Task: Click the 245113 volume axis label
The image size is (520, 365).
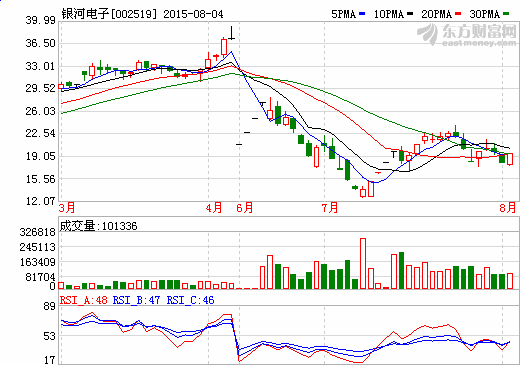Action: tap(37, 247)
